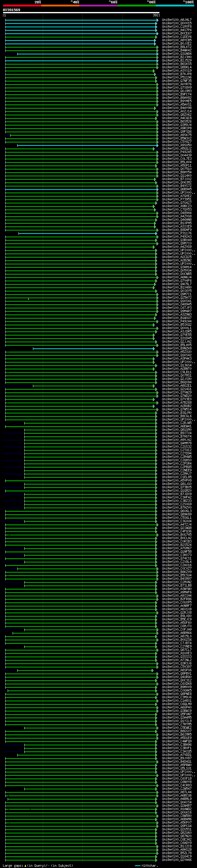Open hit UniRef100_C1EEV4

point(176,37)
